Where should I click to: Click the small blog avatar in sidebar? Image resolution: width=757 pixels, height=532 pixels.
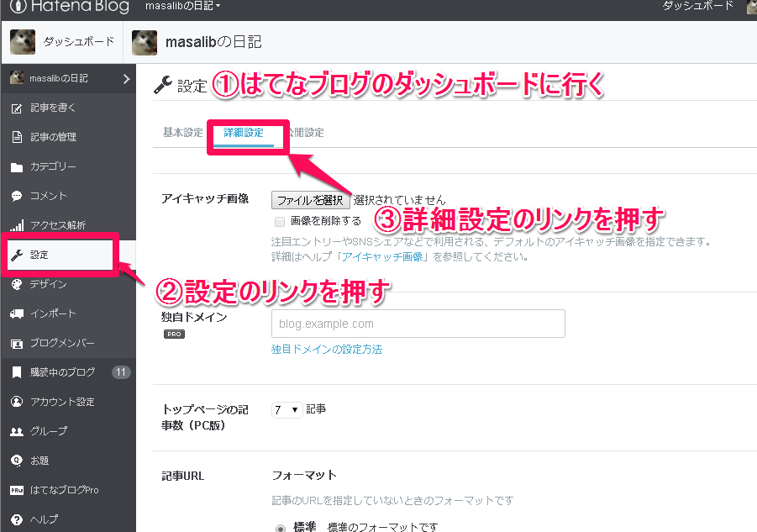[x=17, y=77]
